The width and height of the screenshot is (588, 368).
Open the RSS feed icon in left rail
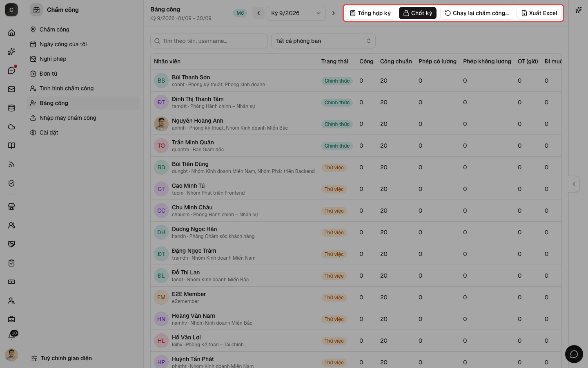click(x=11, y=164)
